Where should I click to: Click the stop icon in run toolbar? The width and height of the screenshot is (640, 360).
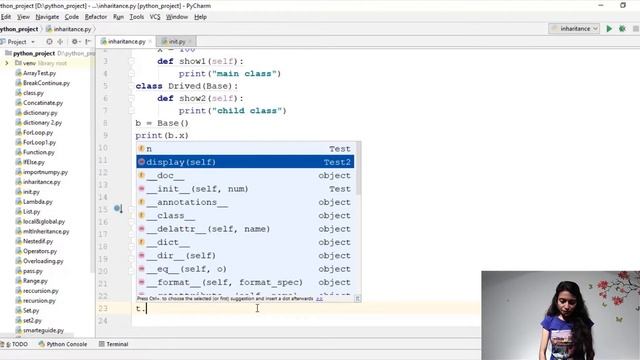coord(636,29)
